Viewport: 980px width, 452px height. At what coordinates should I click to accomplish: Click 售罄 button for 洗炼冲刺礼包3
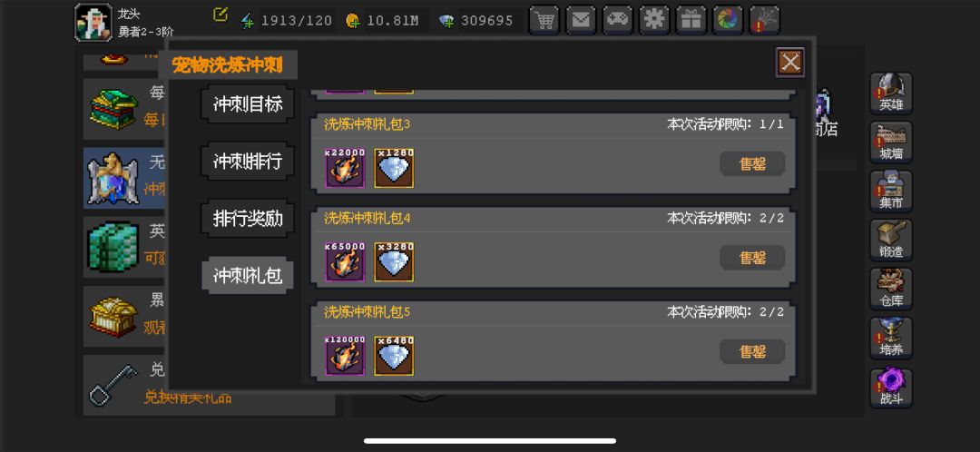[x=752, y=163]
